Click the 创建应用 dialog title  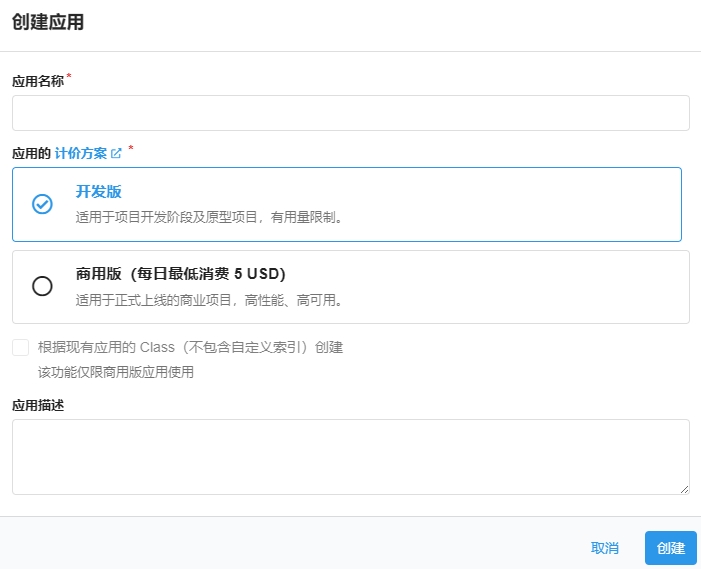point(47,23)
